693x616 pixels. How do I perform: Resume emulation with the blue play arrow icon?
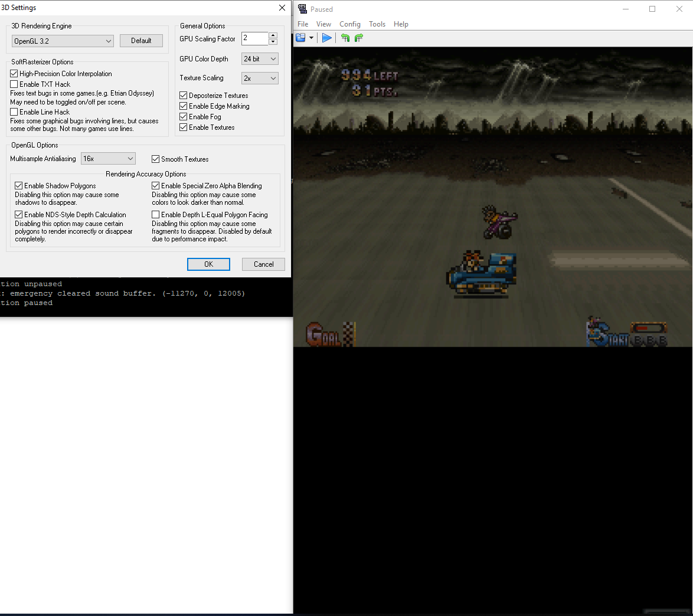click(x=326, y=37)
